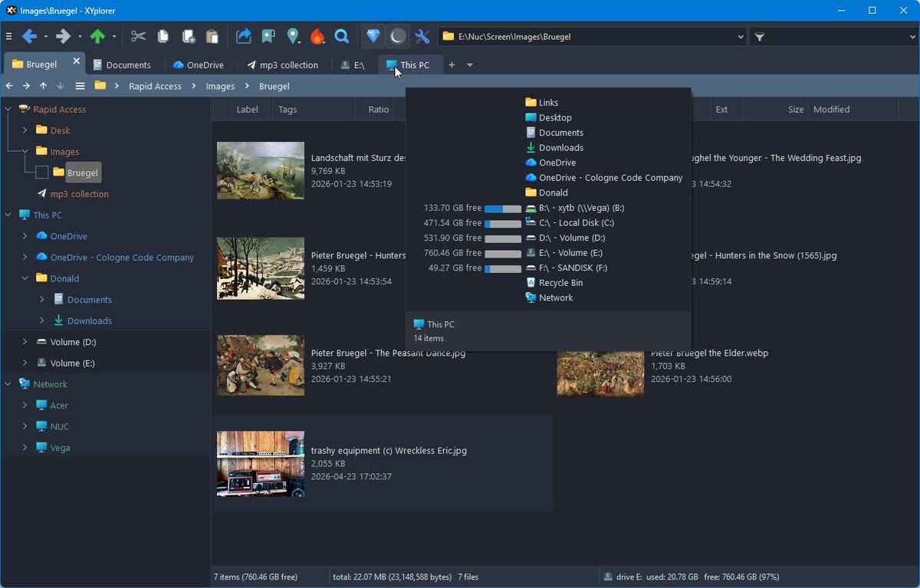
Task: Collapse the Donald folder in tree
Action: pyautogui.click(x=25, y=278)
